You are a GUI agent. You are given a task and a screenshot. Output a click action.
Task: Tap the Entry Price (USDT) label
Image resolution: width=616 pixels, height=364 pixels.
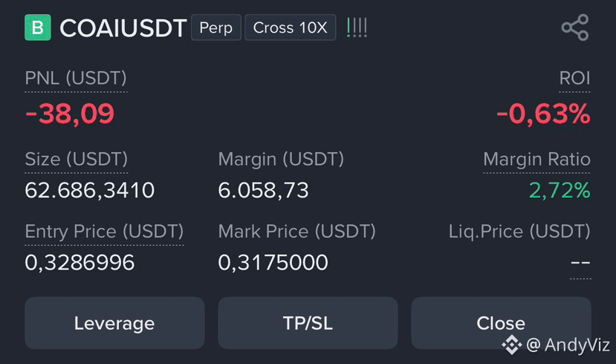(x=104, y=232)
